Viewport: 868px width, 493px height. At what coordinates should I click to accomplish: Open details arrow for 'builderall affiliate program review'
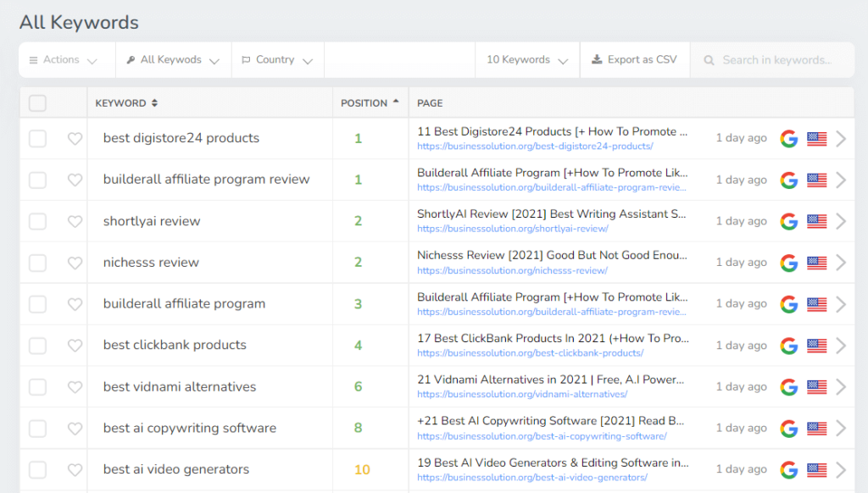coord(841,180)
